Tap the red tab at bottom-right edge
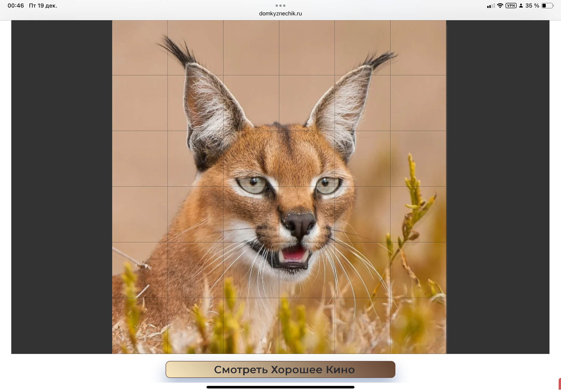The image size is (561, 392). pyautogui.click(x=560, y=384)
